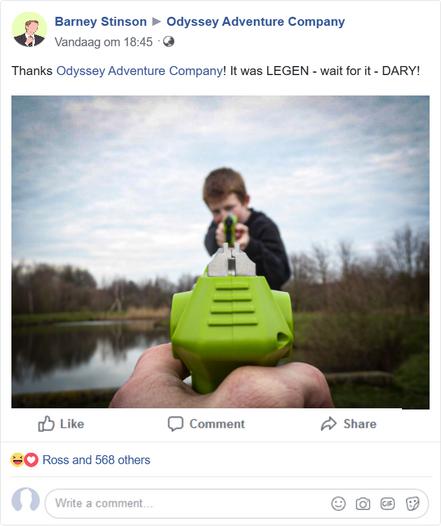
Task: Open Barney Stinson's profile picture
Action: point(29,30)
